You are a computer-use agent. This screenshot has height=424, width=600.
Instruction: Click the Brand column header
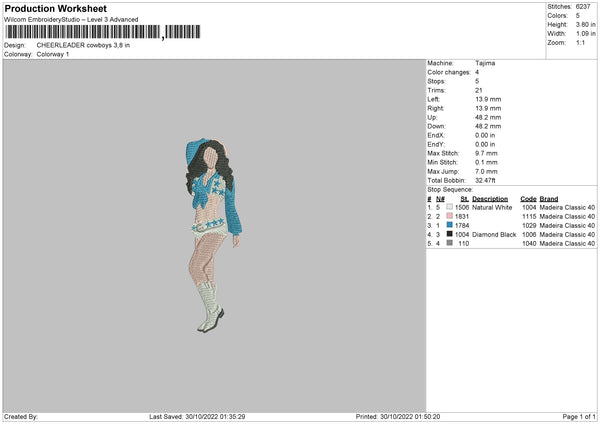pyautogui.click(x=549, y=198)
